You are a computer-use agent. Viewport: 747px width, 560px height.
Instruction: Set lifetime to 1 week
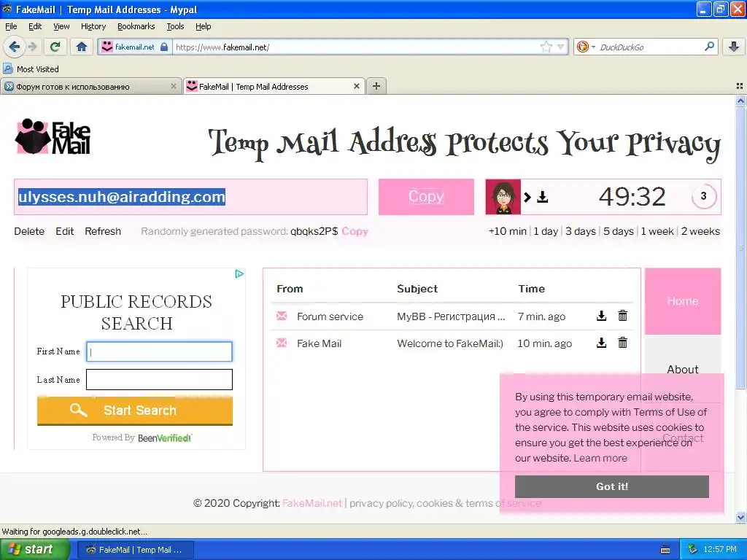point(657,231)
